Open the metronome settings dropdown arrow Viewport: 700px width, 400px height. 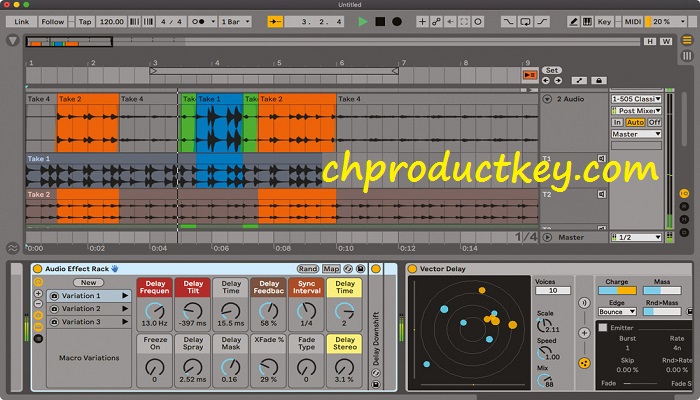[213, 21]
